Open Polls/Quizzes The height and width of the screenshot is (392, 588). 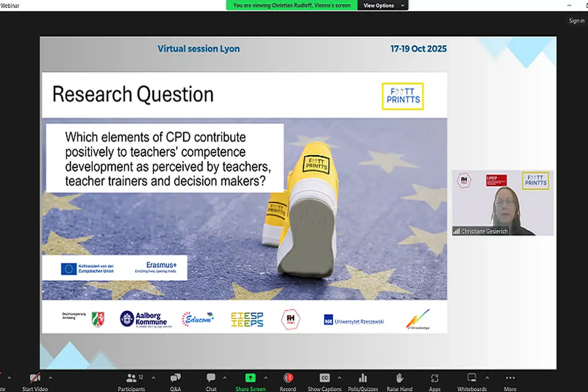click(363, 378)
